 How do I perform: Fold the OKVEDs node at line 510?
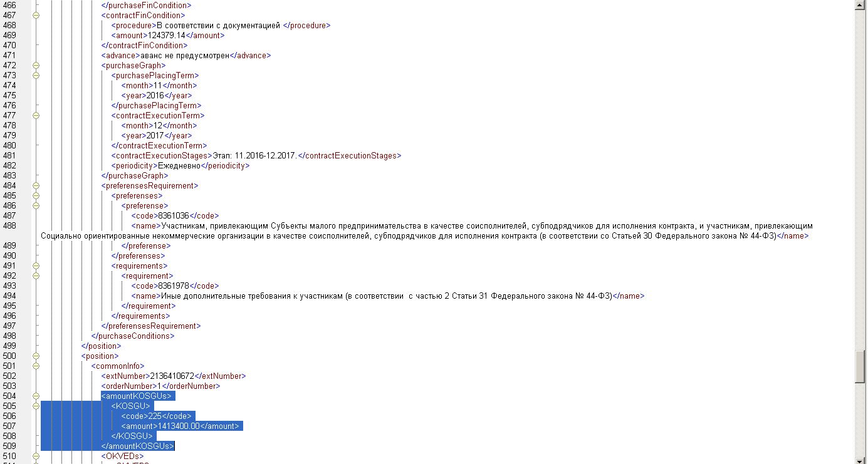[36, 456]
